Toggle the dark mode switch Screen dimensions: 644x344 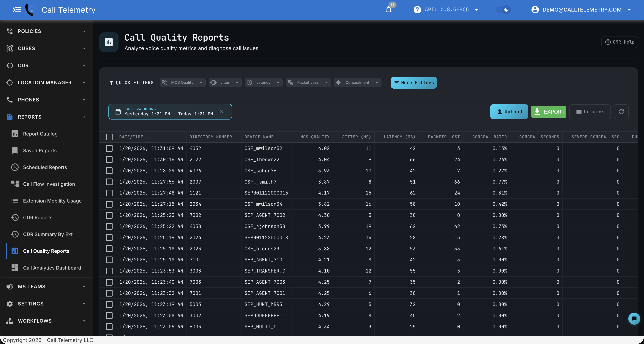[503, 10]
